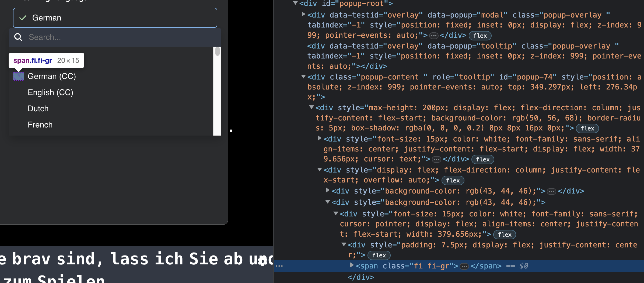Click the magnifier search icon in the language picker
This screenshot has width=644, height=283.
18,37
